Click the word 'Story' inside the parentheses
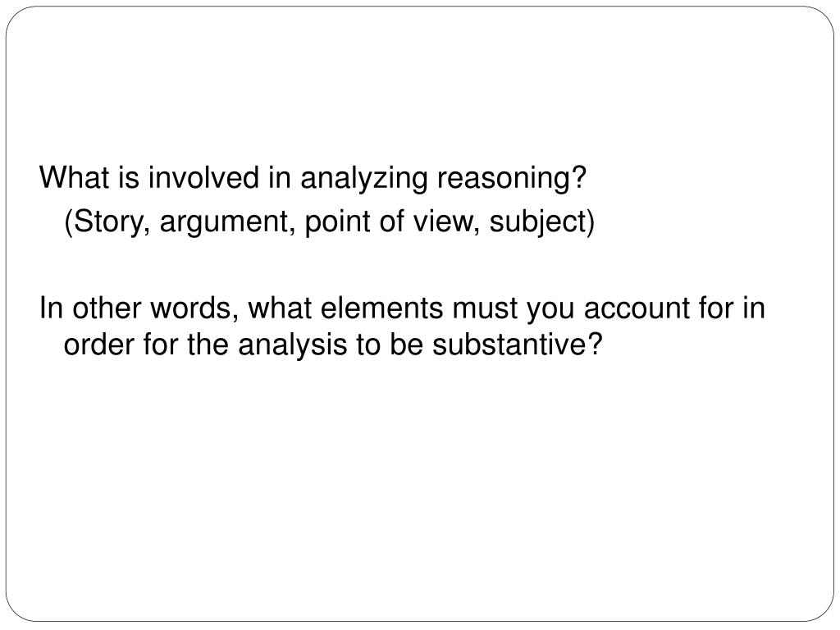The height and width of the screenshot is (630, 840). click(107, 222)
